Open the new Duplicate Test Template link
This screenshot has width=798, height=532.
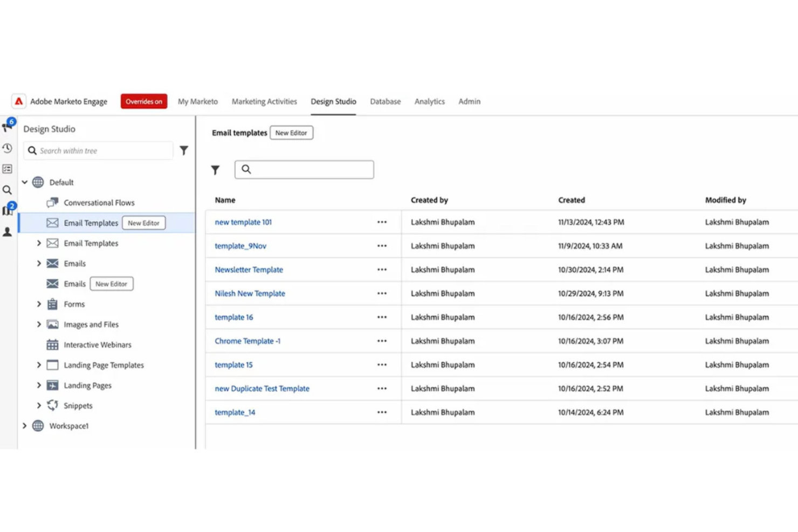pyautogui.click(x=262, y=388)
